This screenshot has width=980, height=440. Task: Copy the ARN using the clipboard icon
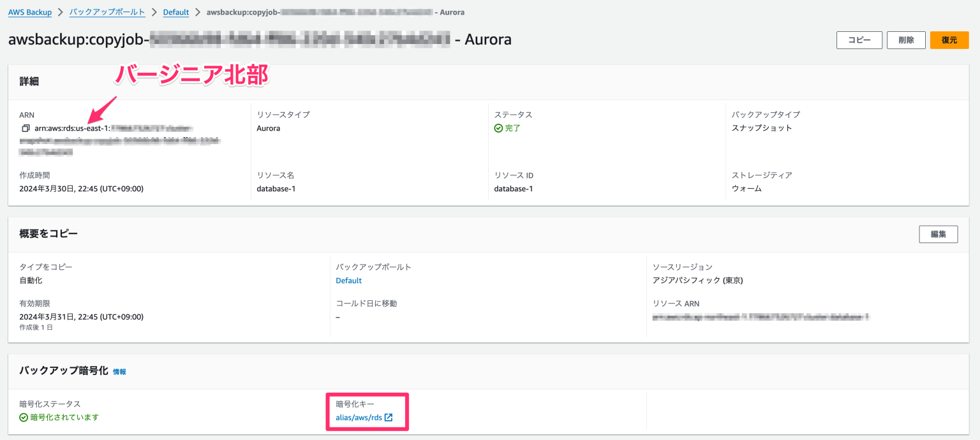click(26, 128)
